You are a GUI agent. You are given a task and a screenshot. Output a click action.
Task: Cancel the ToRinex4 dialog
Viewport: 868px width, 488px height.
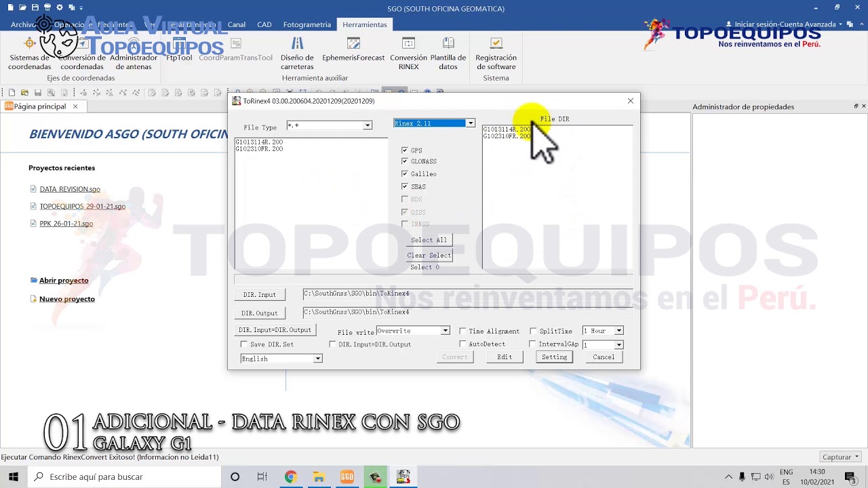coord(604,357)
